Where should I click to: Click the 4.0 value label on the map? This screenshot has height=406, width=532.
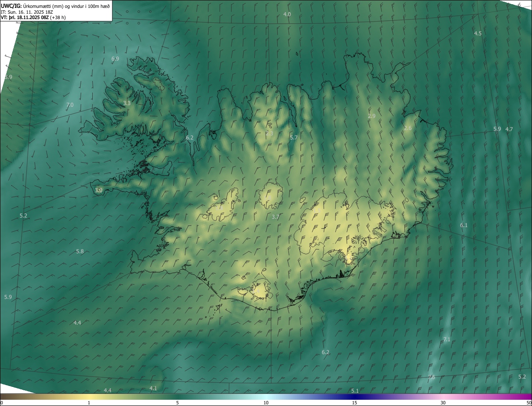pos(287,15)
